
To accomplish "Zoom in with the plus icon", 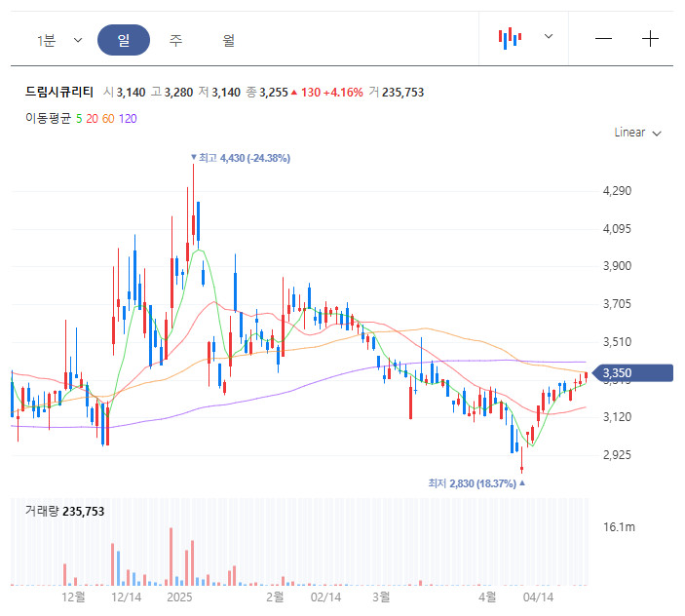I will click(650, 39).
